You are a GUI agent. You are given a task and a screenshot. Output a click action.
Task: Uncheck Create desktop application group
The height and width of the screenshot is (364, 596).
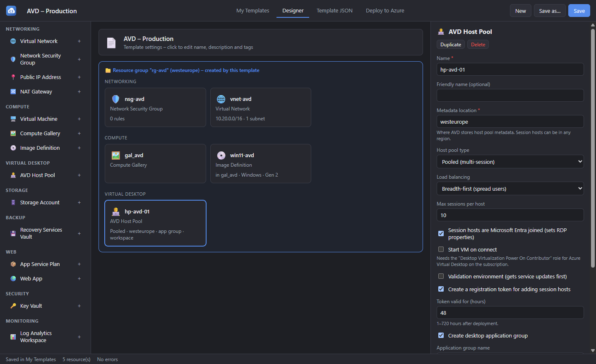click(441, 335)
